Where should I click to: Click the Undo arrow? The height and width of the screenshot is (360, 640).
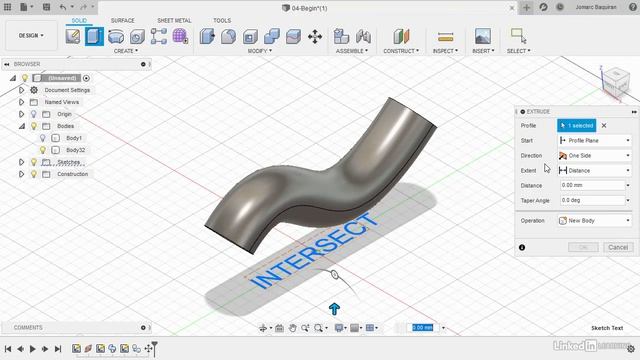pos(62,7)
